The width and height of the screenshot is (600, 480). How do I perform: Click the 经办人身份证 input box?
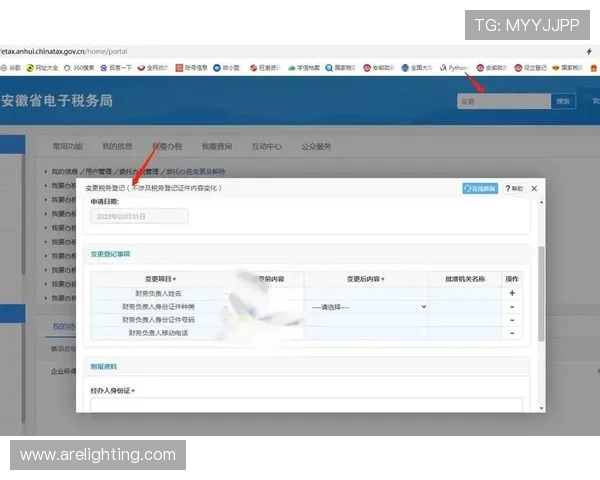coord(305,405)
